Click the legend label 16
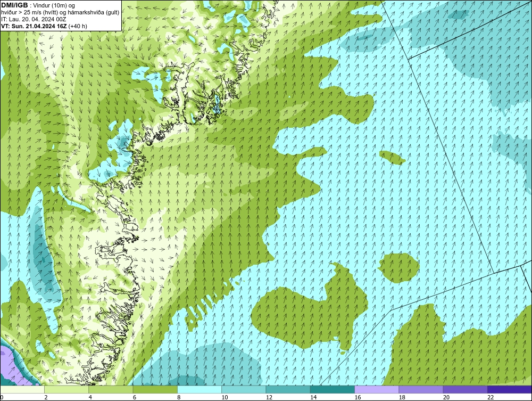The width and height of the screenshot is (532, 401). [x=358, y=398]
